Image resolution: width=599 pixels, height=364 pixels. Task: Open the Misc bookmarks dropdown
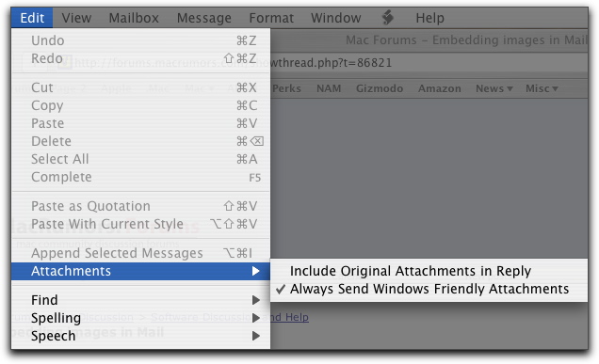542,88
